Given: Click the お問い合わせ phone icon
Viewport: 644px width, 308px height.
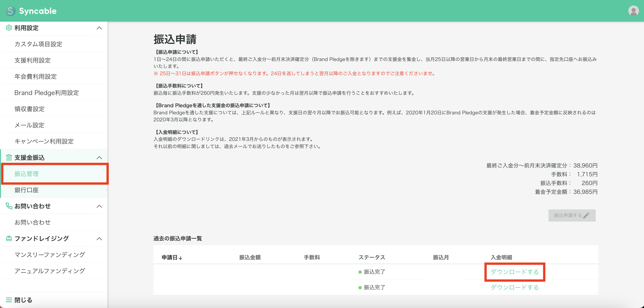Looking at the screenshot, I should pyautogui.click(x=9, y=206).
